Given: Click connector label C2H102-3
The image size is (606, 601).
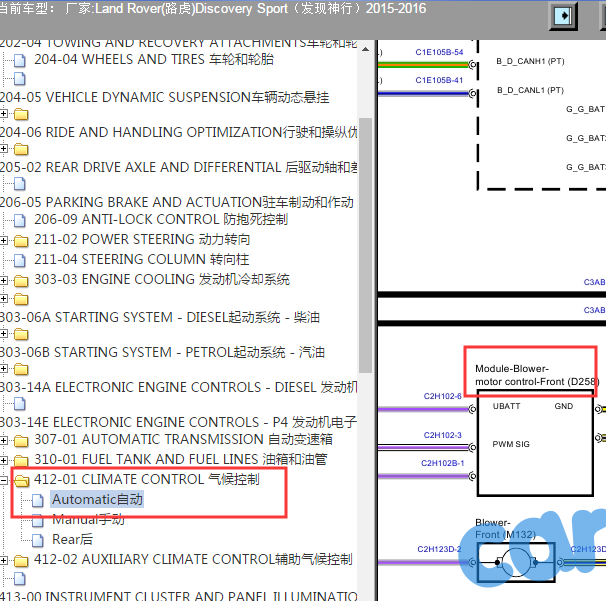Looking at the screenshot, I should (x=443, y=435).
